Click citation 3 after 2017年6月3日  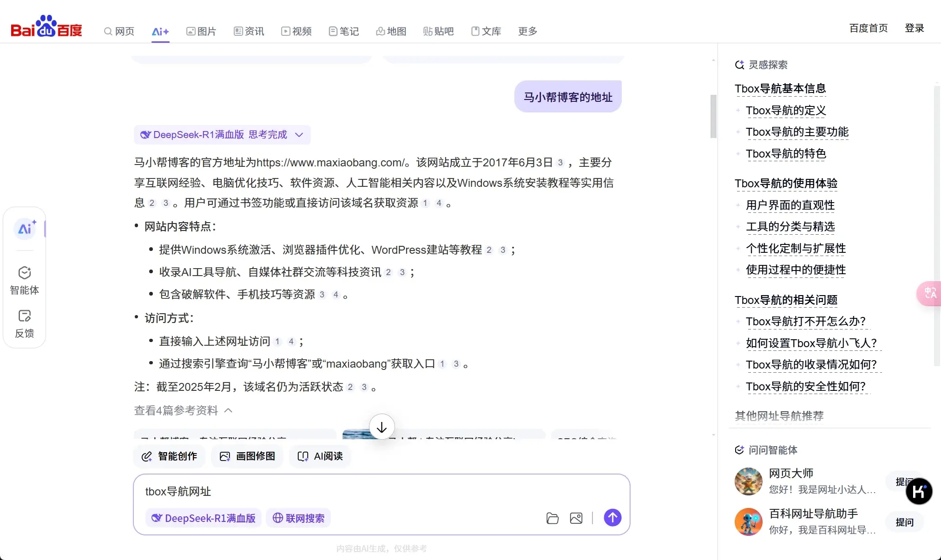(560, 163)
